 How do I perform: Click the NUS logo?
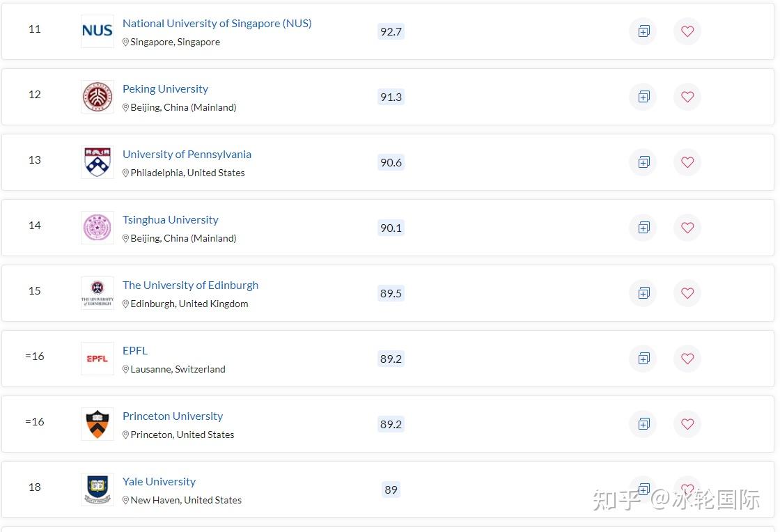pos(97,31)
